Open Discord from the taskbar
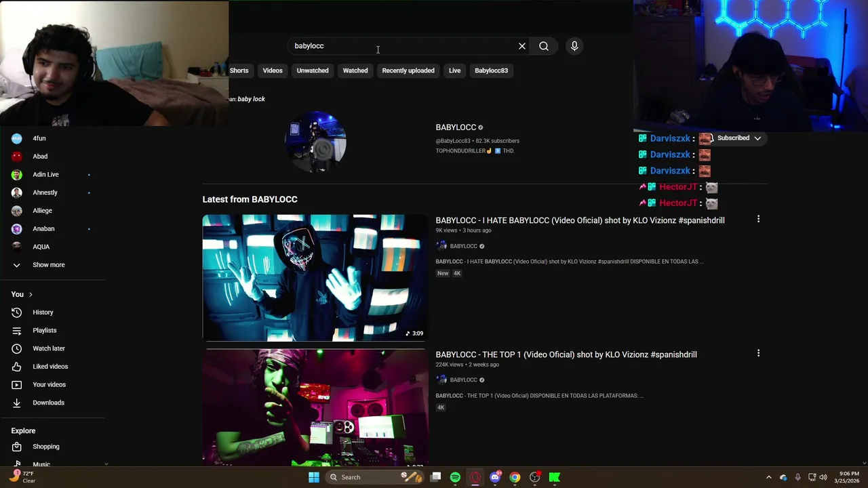The width and height of the screenshot is (868, 488). coord(495,477)
